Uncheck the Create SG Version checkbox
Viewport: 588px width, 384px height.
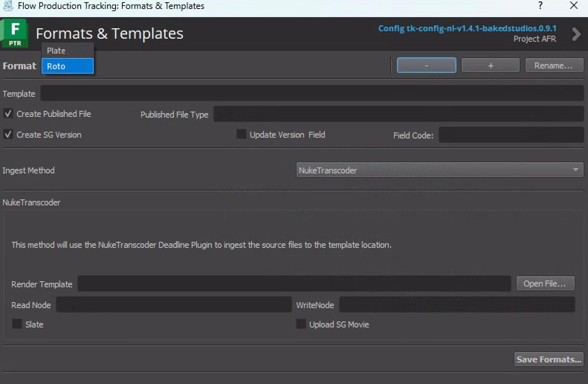click(x=8, y=135)
